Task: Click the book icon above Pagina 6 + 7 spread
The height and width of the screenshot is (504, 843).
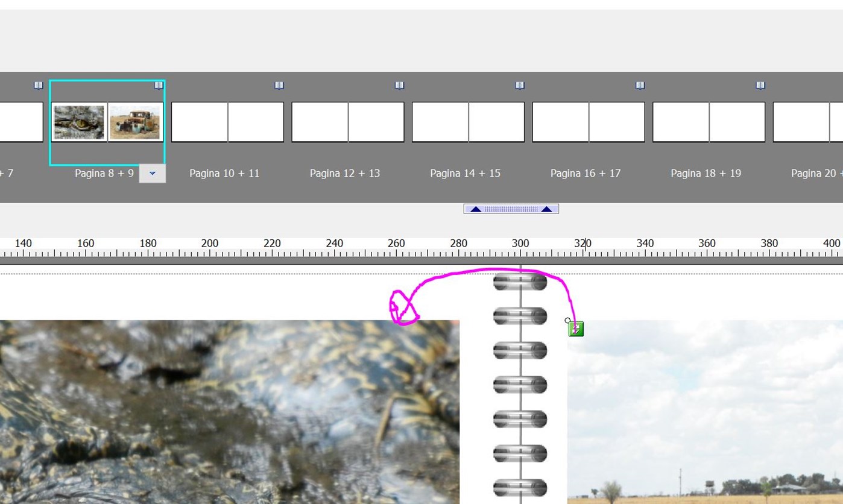Action: pyautogui.click(x=39, y=86)
